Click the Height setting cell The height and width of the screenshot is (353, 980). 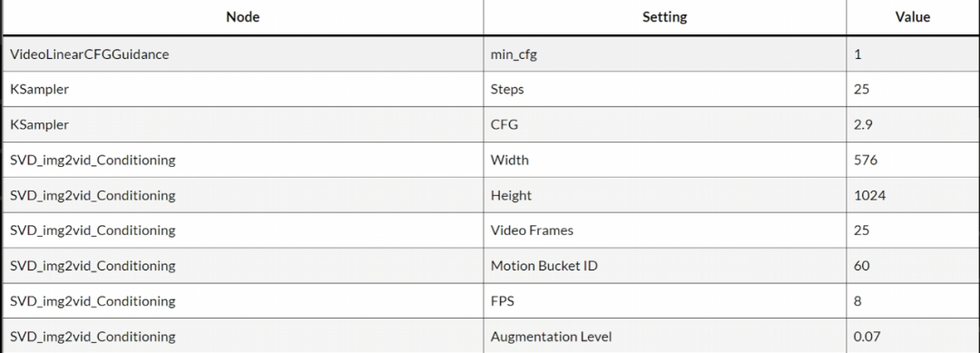pyautogui.click(x=664, y=195)
